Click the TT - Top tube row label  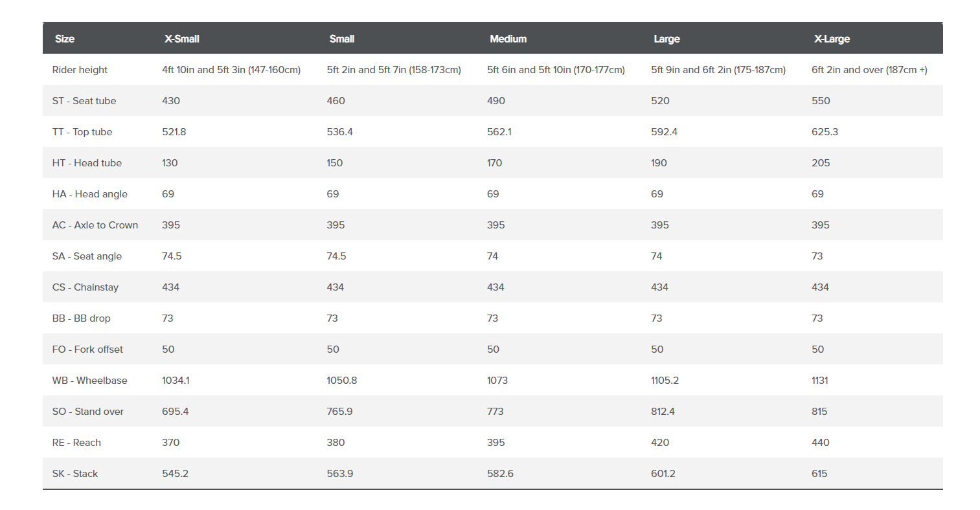[82, 132]
